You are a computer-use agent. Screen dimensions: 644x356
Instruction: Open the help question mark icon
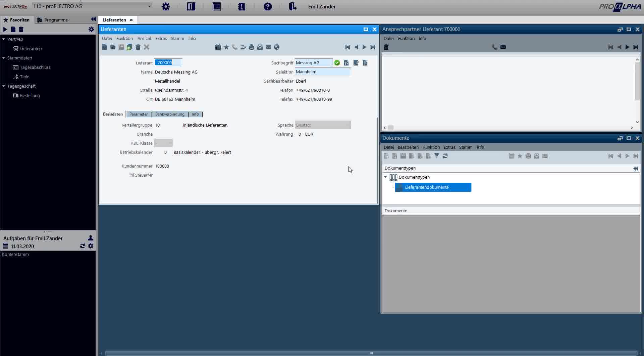268,6
